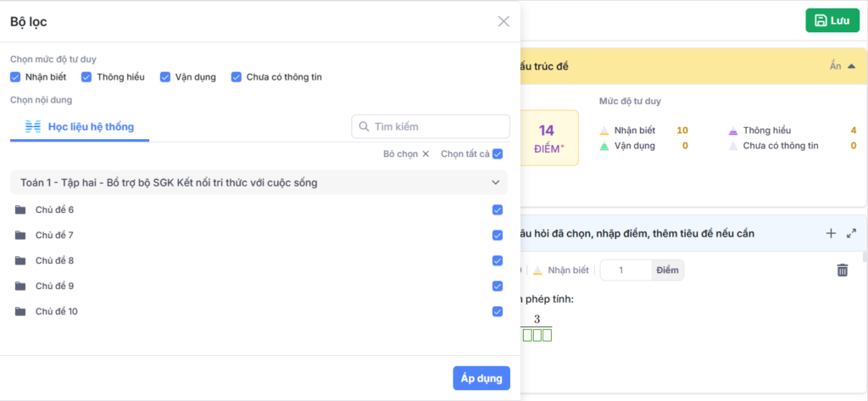This screenshot has width=868, height=401.
Task: Click the magnifier icon in search box
Action: (x=364, y=126)
